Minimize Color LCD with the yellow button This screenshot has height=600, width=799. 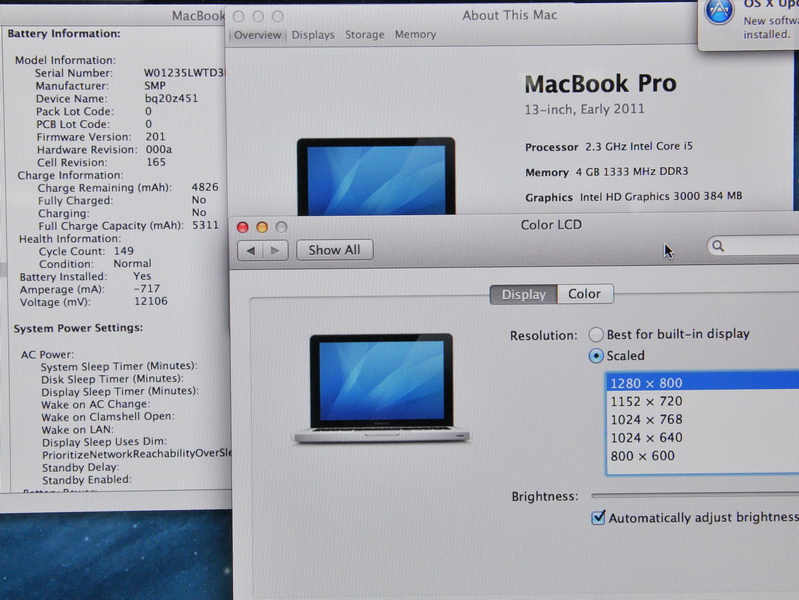click(262, 227)
